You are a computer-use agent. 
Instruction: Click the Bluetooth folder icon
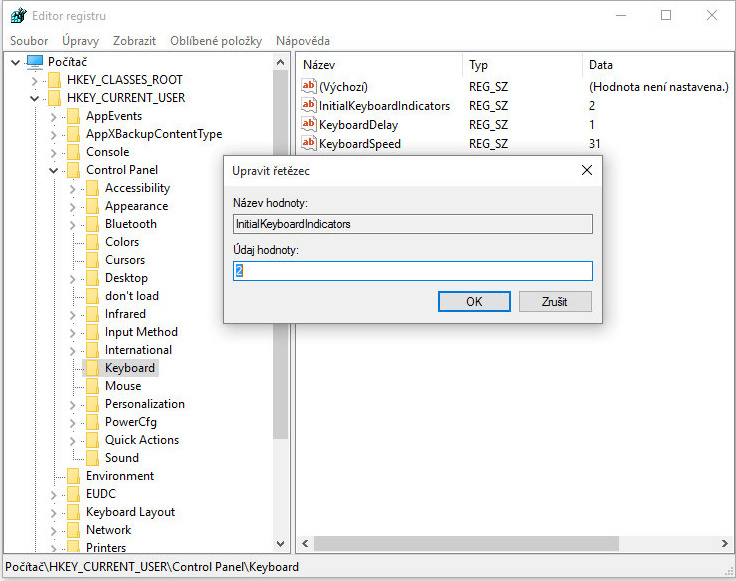pyautogui.click(x=92, y=224)
